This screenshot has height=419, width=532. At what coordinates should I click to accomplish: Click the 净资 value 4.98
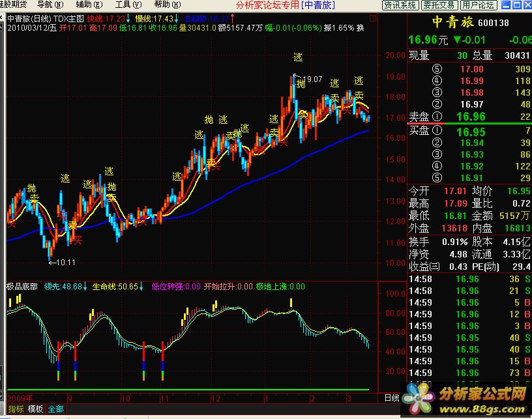[x=458, y=254]
